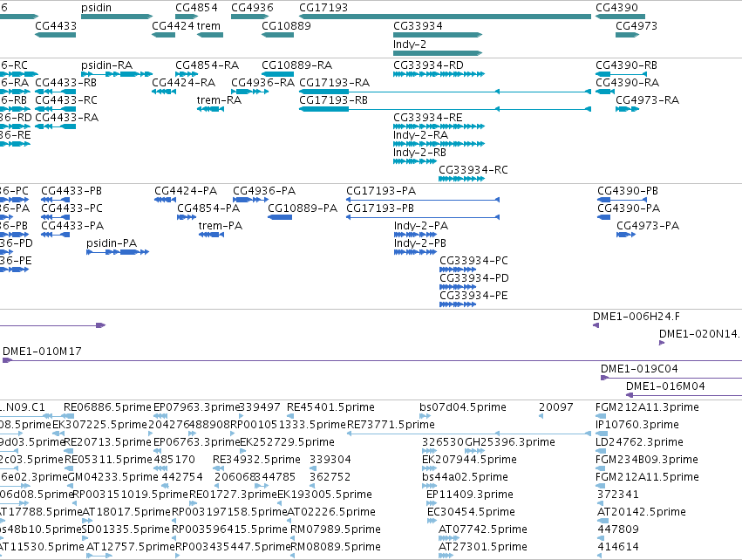This screenshot has width=742, height=560.
Task: Select gene CG17193 label
Action: click(x=323, y=8)
